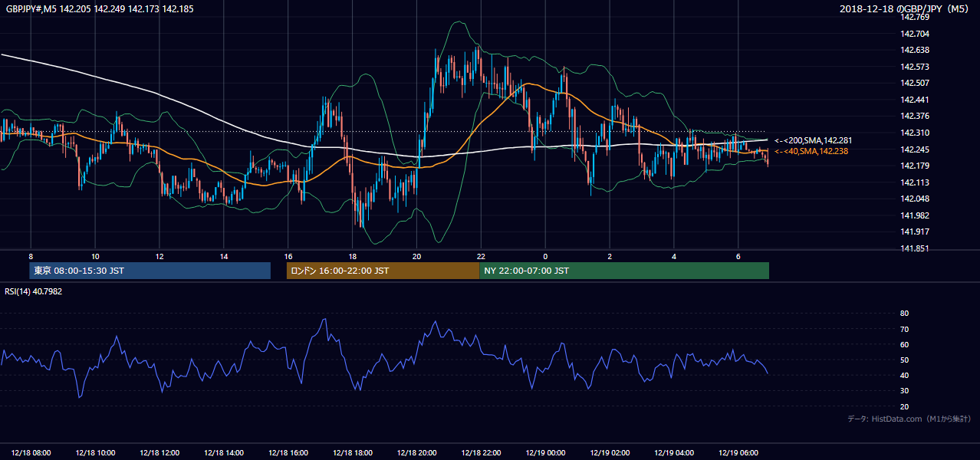This screenshot has width=980, height=460.
Task: Click hour tick 12 under price chart
Action: (x=159, y=256)
